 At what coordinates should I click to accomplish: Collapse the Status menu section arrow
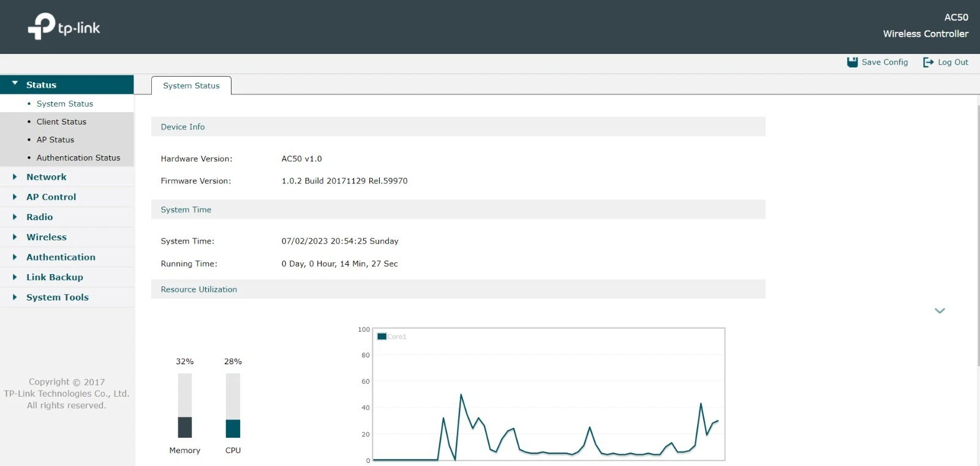15,83
